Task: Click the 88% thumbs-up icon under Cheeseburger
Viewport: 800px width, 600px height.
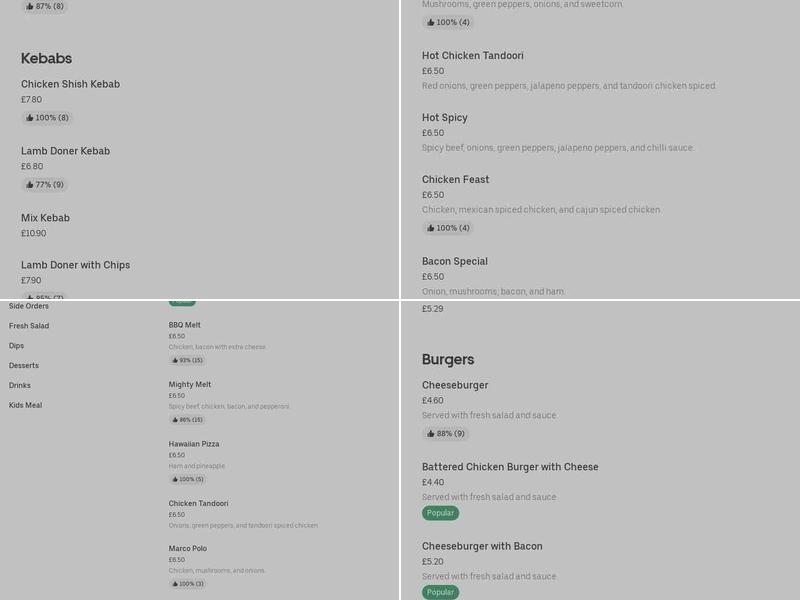Action: (431, 434)
